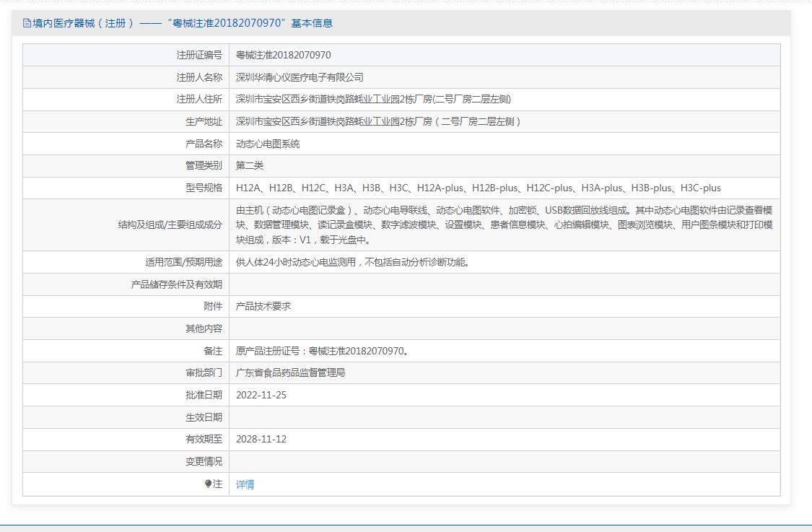Click the 生产地址 label
The image size is (812, 532).
[x=204, y=121]
